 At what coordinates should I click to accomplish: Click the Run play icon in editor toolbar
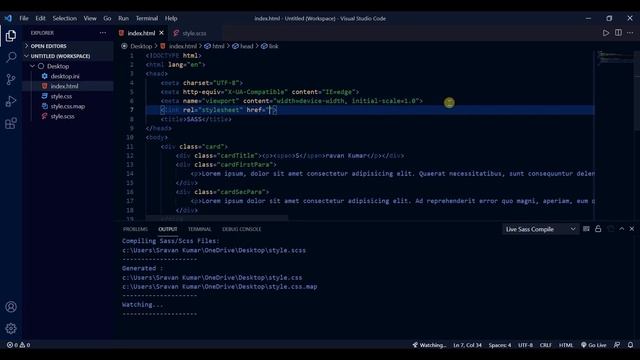(x=606, y=33)
